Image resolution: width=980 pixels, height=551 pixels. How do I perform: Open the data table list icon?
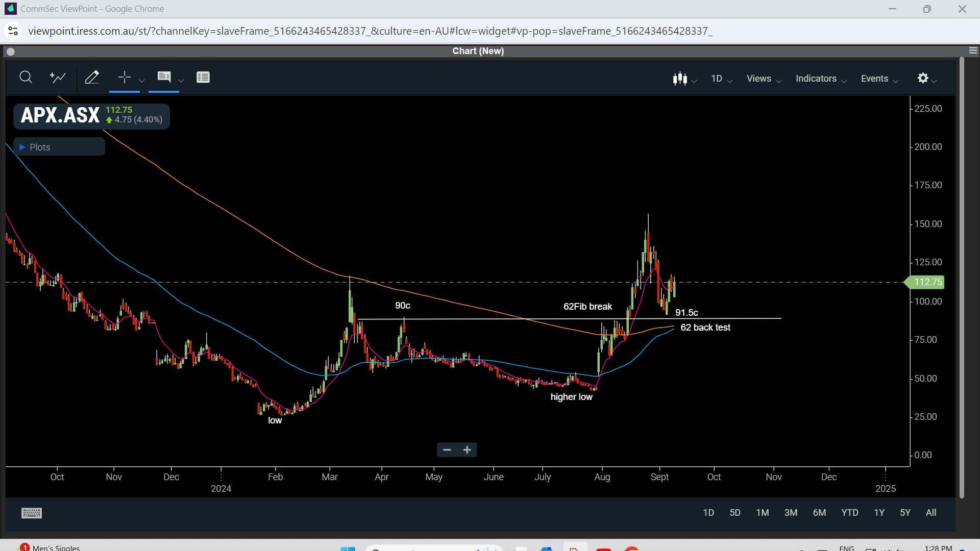point(203,78)
